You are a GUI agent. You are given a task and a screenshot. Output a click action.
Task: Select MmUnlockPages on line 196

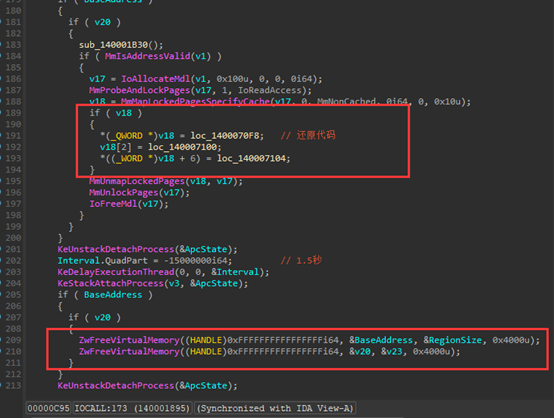124,193
